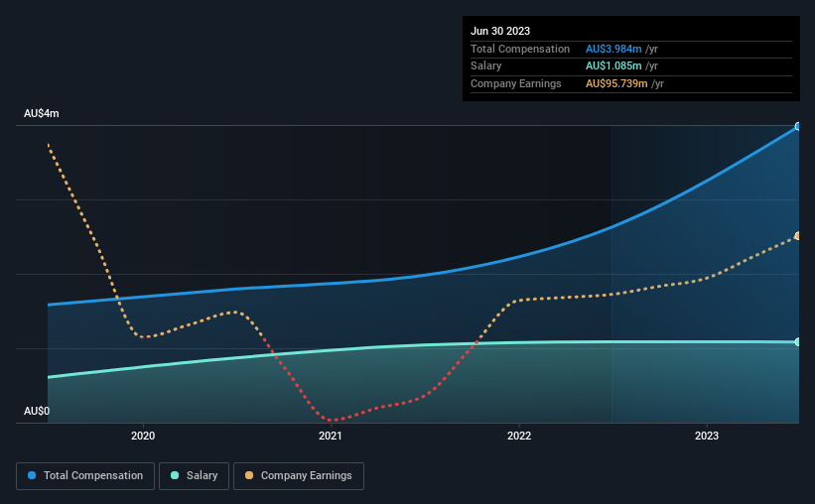The height and width of the screenshot is (504, 815).
Task: Click the 2021 x-axis label
Action: point(331,436)
